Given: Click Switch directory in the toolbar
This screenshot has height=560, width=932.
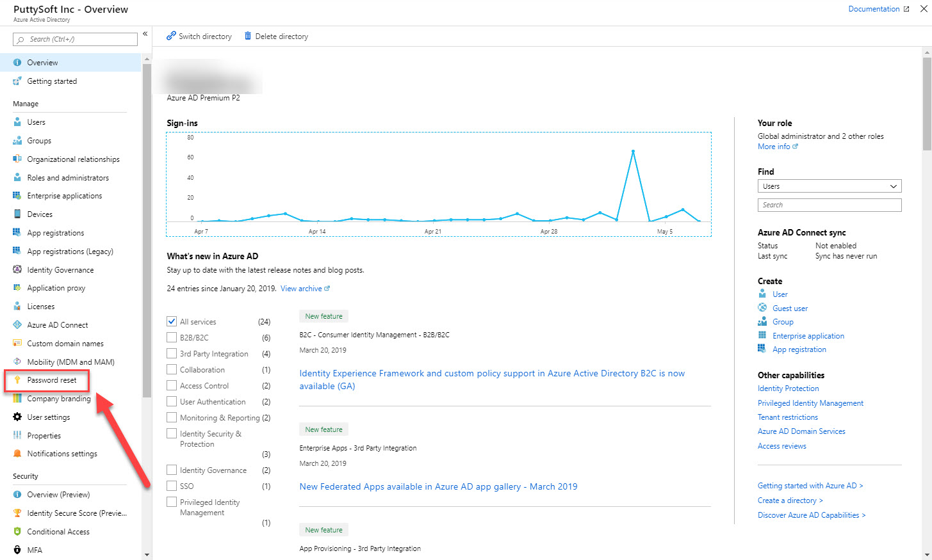Looking at the screenshot, I should [x=199, y=36].
